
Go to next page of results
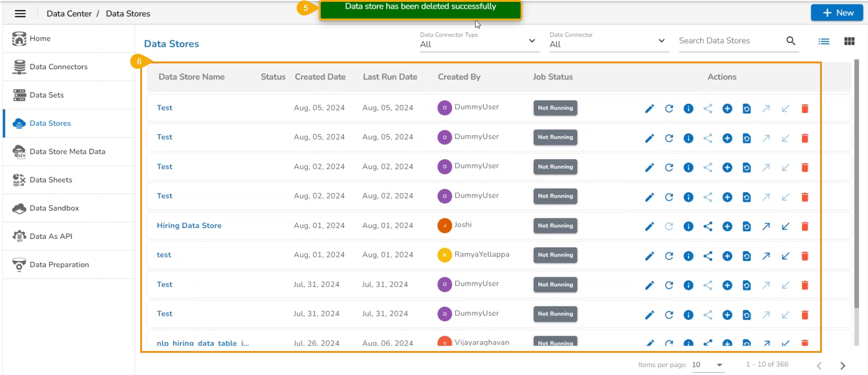point(842,366)
